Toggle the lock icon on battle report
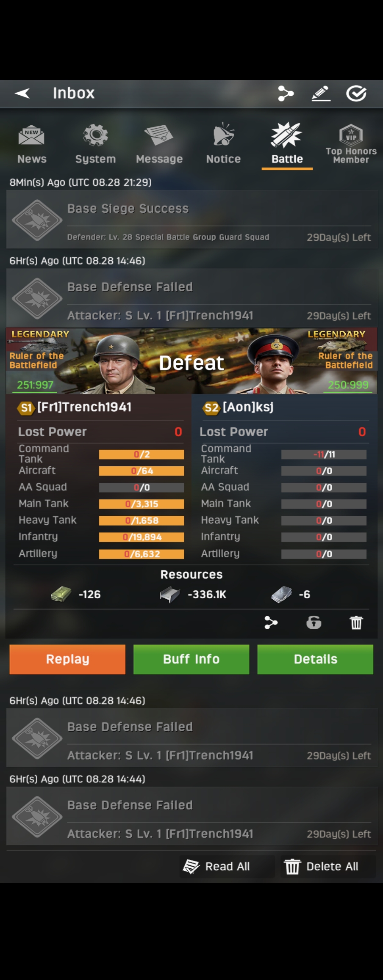Screen dimensions: 383x980 click(314, 622)
